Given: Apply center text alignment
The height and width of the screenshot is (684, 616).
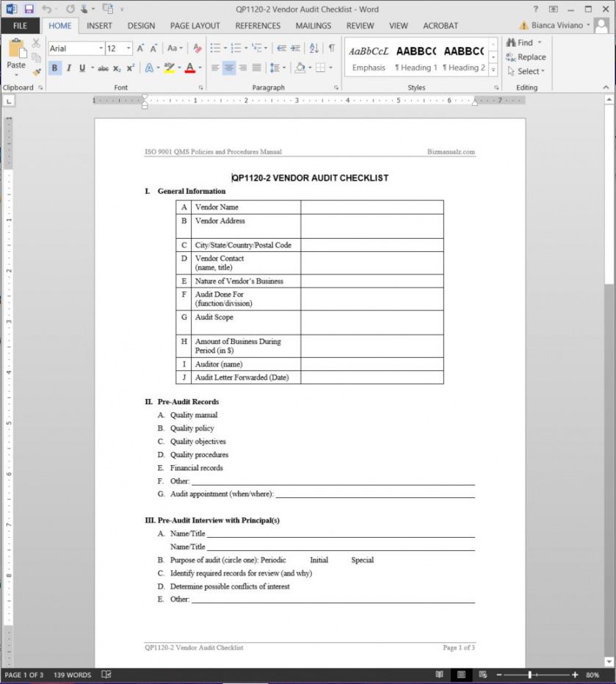Looking at the screenshot, I should pyautogui.click(x=229, y=68).
